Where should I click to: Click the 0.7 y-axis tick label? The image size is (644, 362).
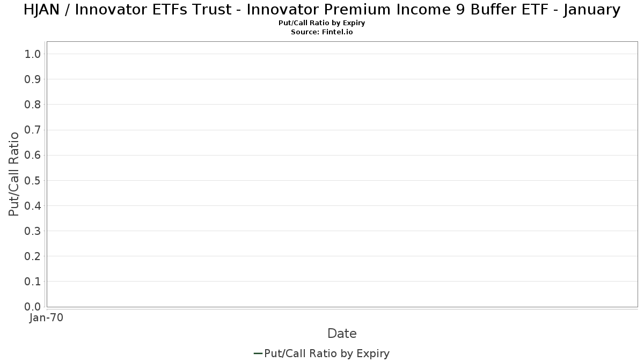point(33,130)
